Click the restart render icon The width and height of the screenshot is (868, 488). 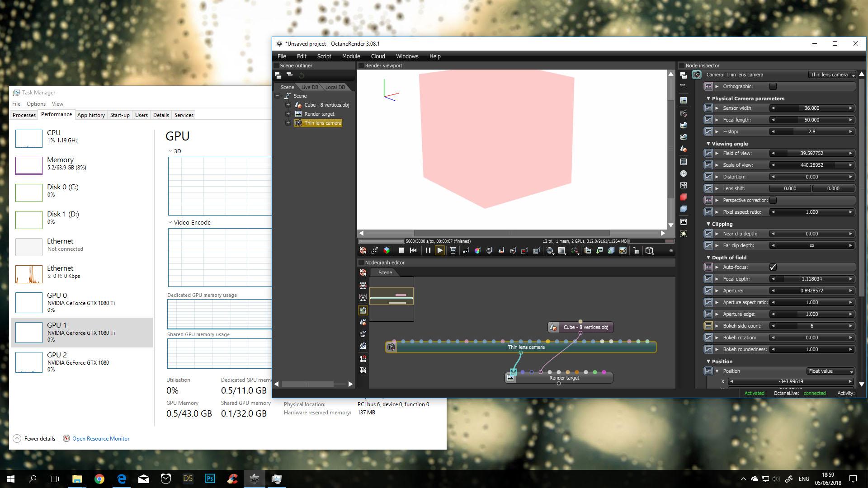click(x=413, y=251)
